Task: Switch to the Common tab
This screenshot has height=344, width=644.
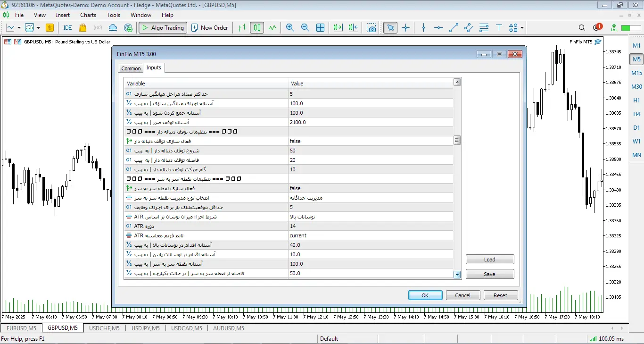Action: pyautogui.click(x=131, y=68)
